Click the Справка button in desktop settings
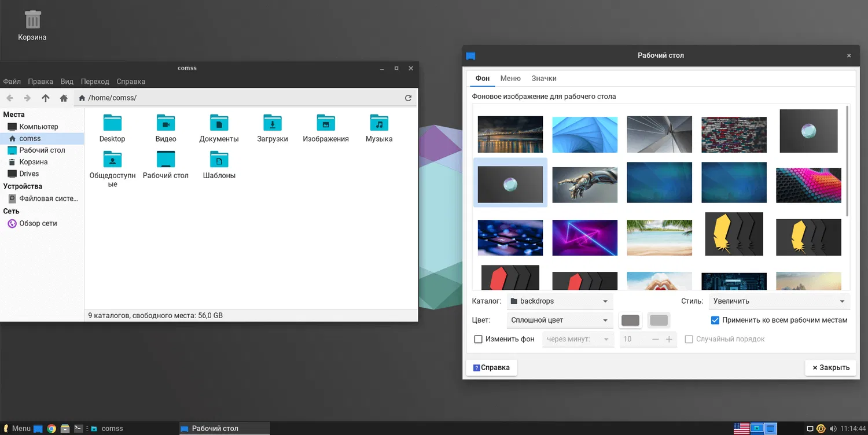 click(x=491, y=367)
